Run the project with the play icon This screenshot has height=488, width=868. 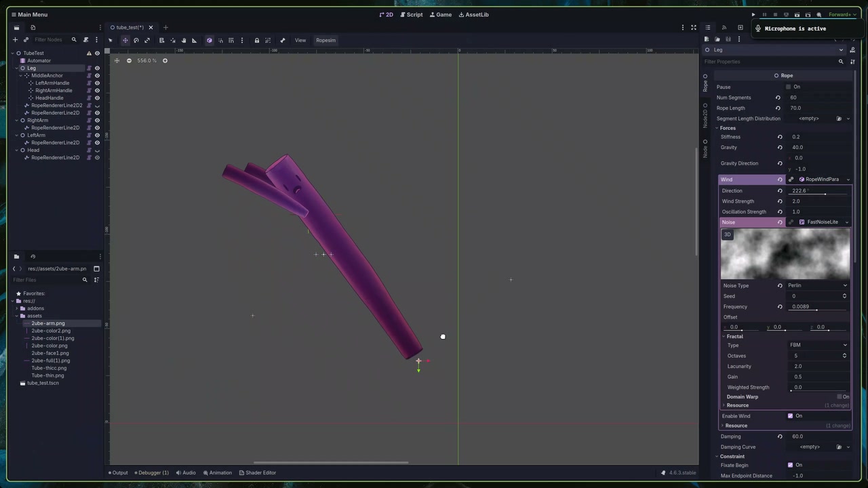(x=753, y=14)
